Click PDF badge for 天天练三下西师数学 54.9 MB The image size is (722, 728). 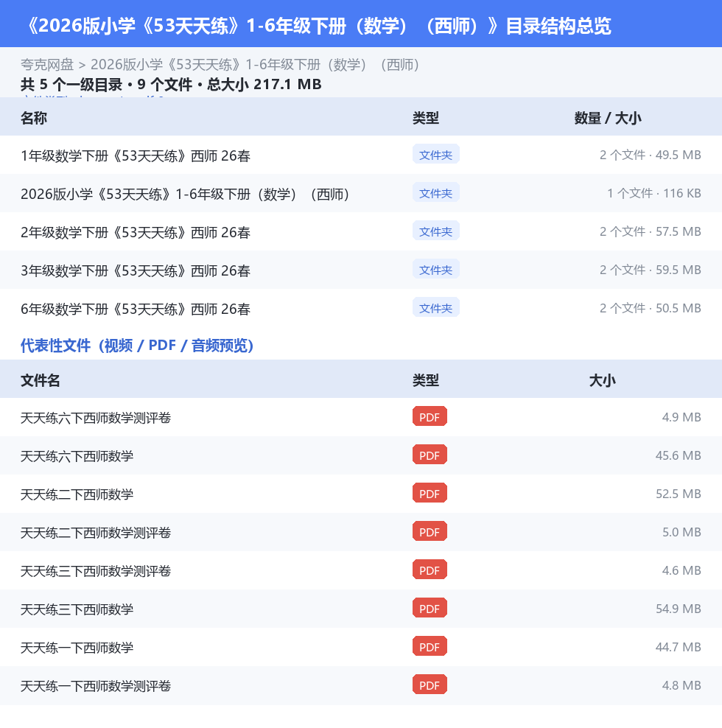(x=430, y=608)
